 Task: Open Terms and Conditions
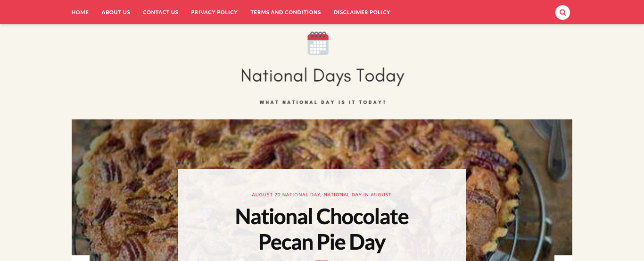click(286, 12)
